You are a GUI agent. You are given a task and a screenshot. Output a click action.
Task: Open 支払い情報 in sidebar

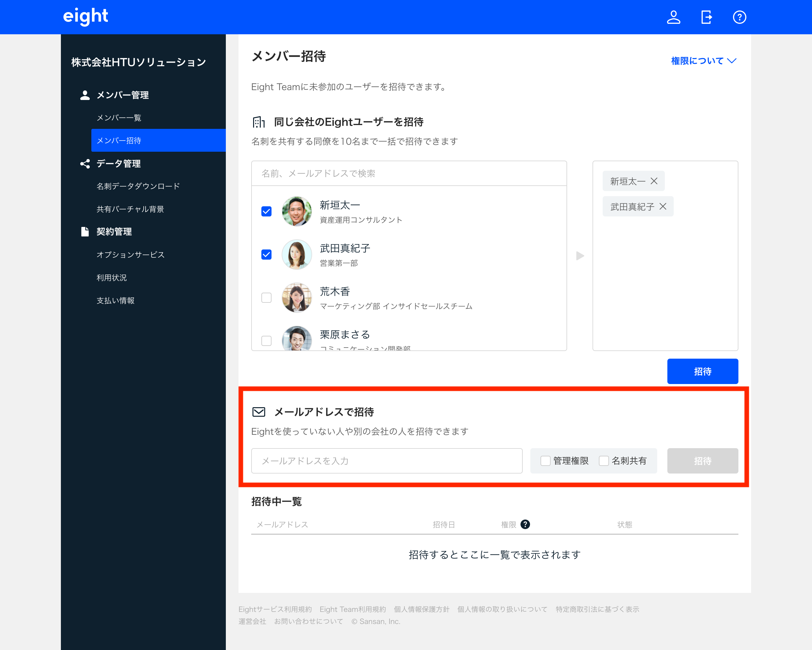coord(115,300)
